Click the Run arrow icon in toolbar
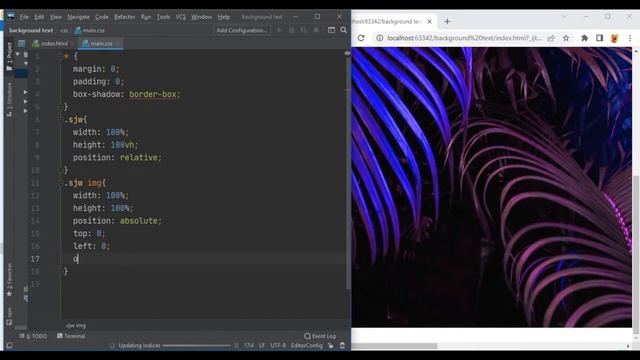Screen dimensions: 640x360 (280, 30)
